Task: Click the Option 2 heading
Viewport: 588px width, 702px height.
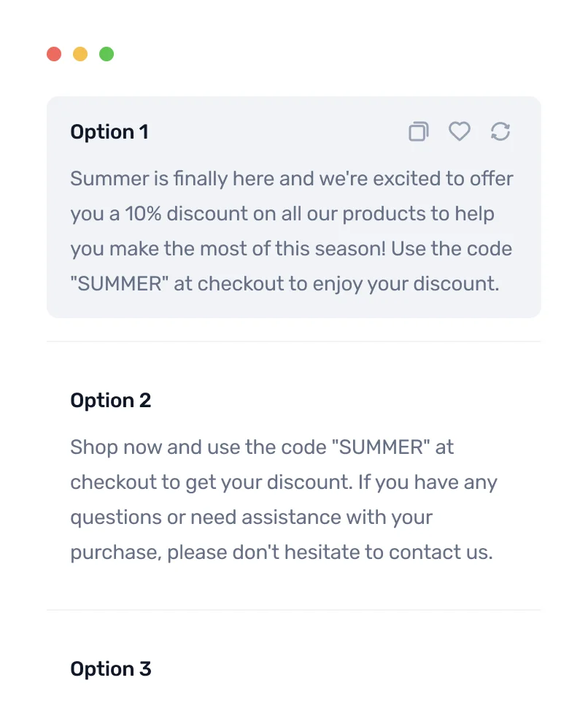Action: click(111, 401)
